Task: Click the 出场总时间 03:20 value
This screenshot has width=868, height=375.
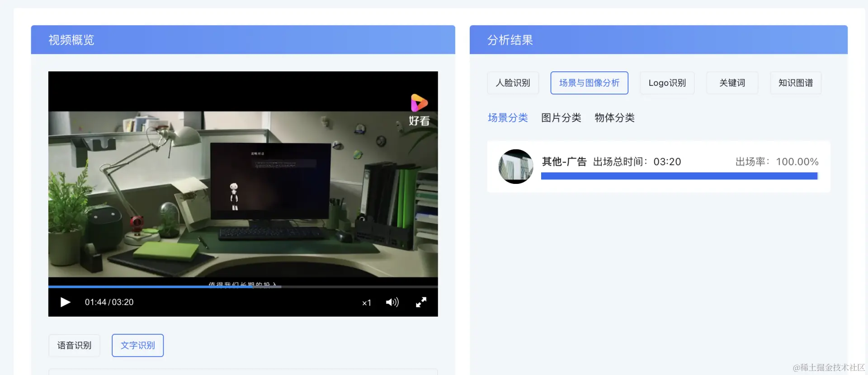Action: pyautogui.click(x=667, y=162)
